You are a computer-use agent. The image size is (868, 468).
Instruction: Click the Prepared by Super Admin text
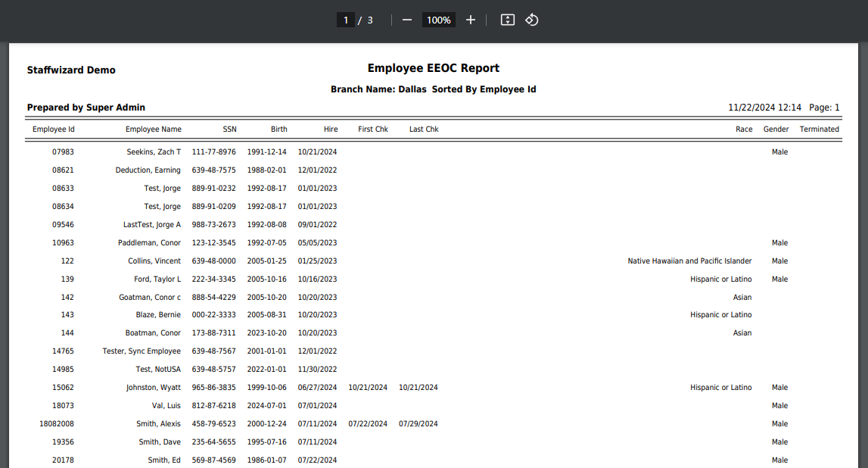coord(86,108)
